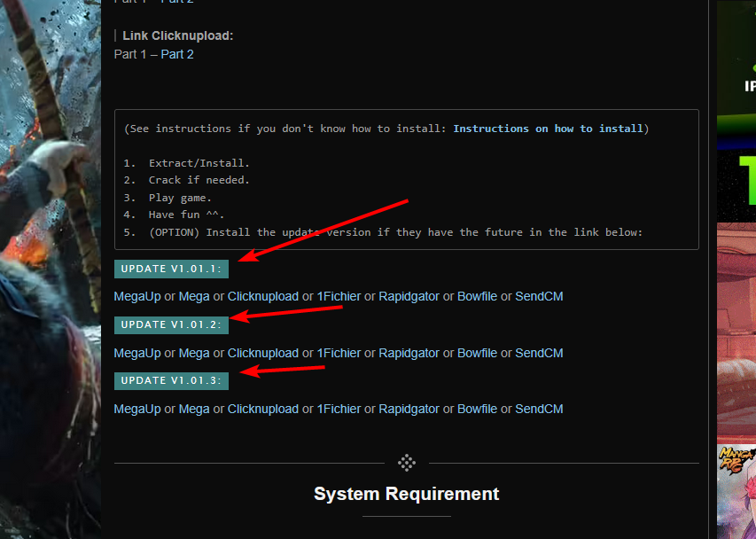Open Bowfile link for Update V1.01.2

coord(478,354)
